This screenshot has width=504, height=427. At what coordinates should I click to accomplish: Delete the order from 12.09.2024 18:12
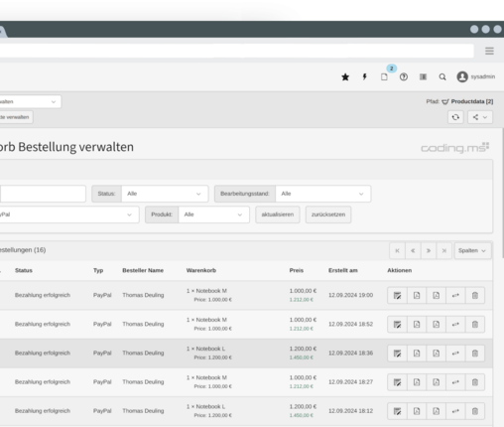pos(475,411)
